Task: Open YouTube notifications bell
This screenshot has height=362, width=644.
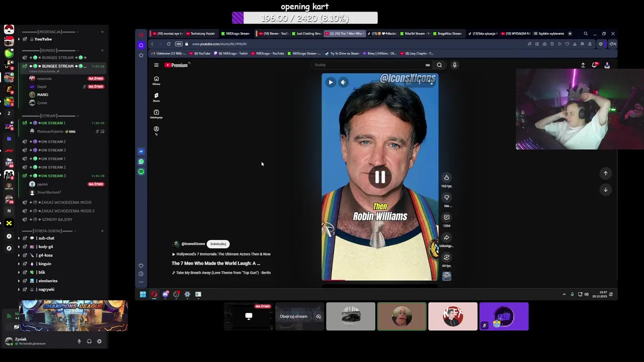Action: [x=595, y=65]
